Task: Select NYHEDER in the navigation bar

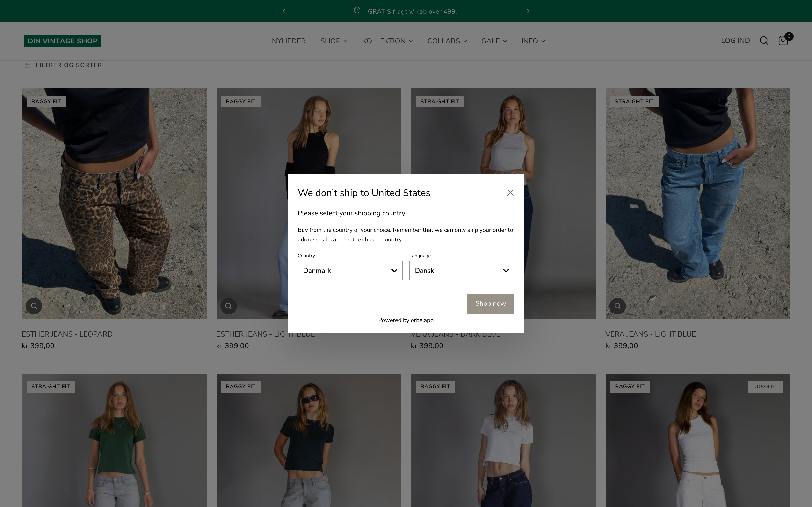Action: tap(289, 41)
